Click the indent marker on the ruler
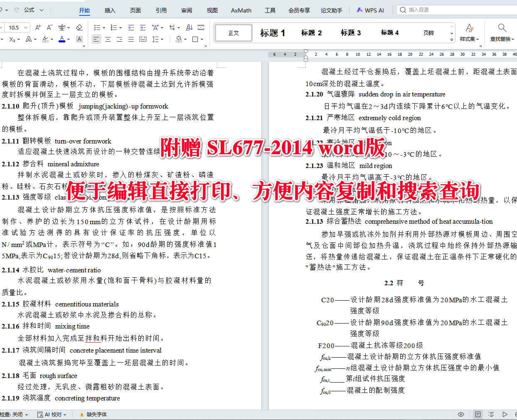The image size is (517, 420). 306,55
